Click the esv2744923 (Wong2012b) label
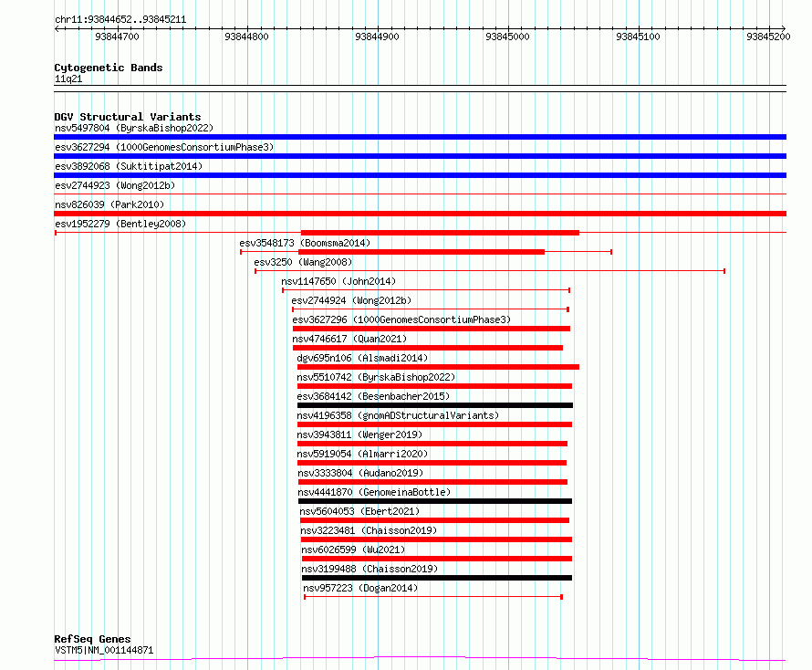 [115, 185]
